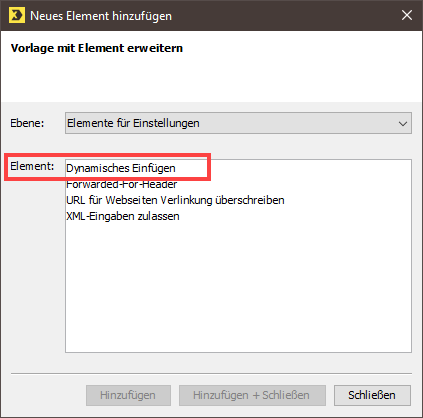This screenshot has width=423, height=418.
Task: Click the Vorlage mit Element erweitern heading
Action: (97, 48)
